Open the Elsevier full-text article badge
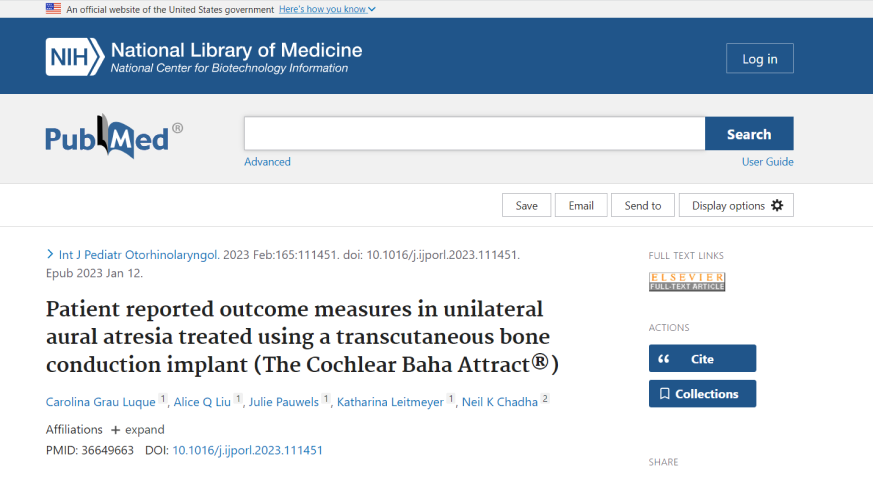This screenshot has width=873, height=477. point(687,282)
